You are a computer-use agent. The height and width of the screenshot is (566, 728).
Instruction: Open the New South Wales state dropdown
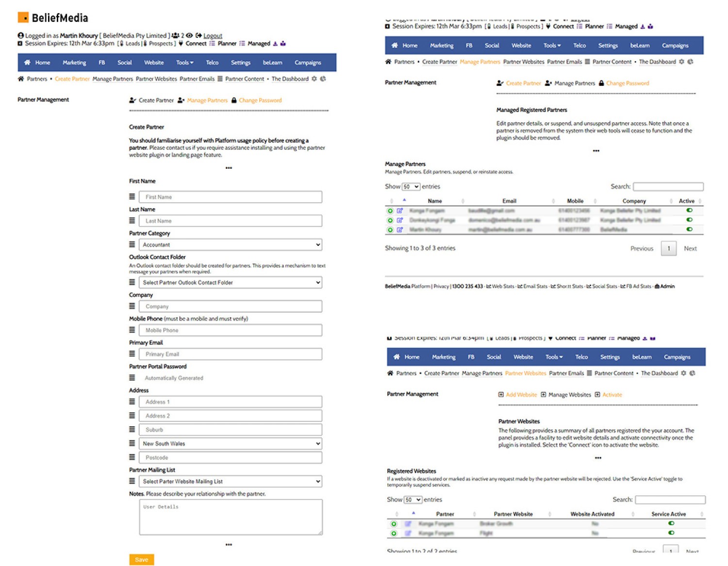coord(231,443)
